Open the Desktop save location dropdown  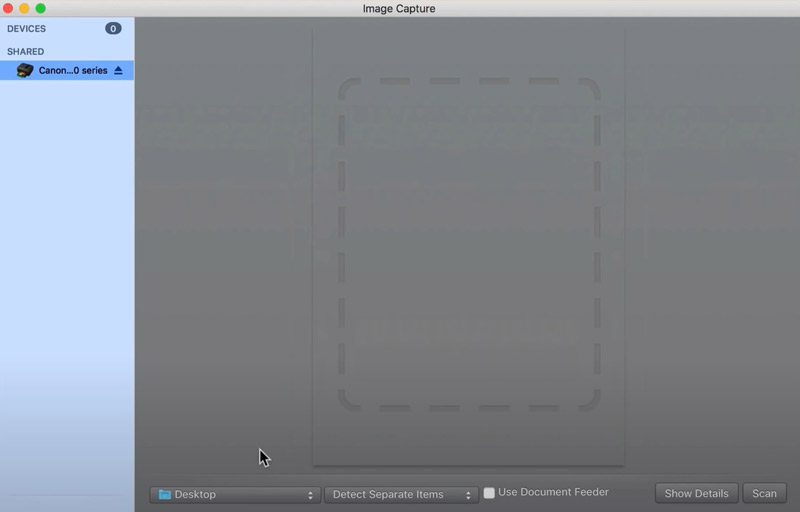tap(235, 494)
